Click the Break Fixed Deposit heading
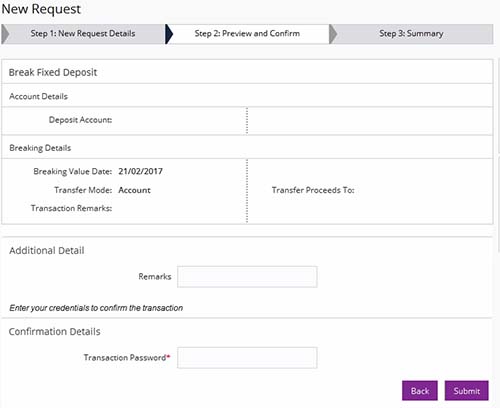 [53, 72]
